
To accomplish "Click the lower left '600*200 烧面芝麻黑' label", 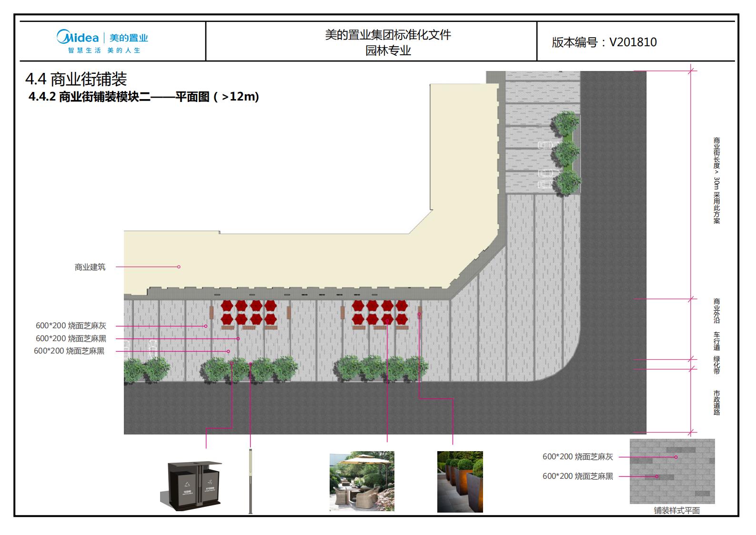I will pos(69,351).
